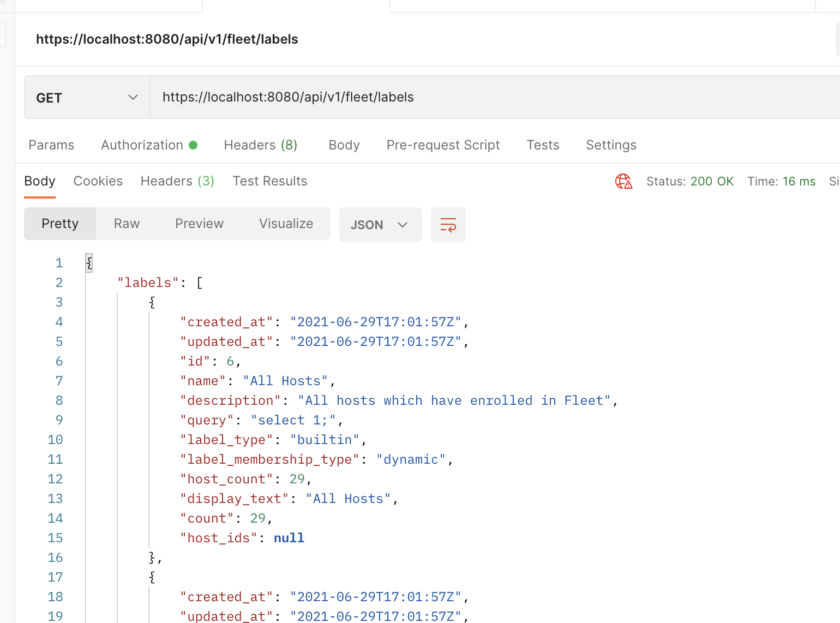The image size is (840, 623).
Task: Open the Visualize response view
Action: click(286, 224)
